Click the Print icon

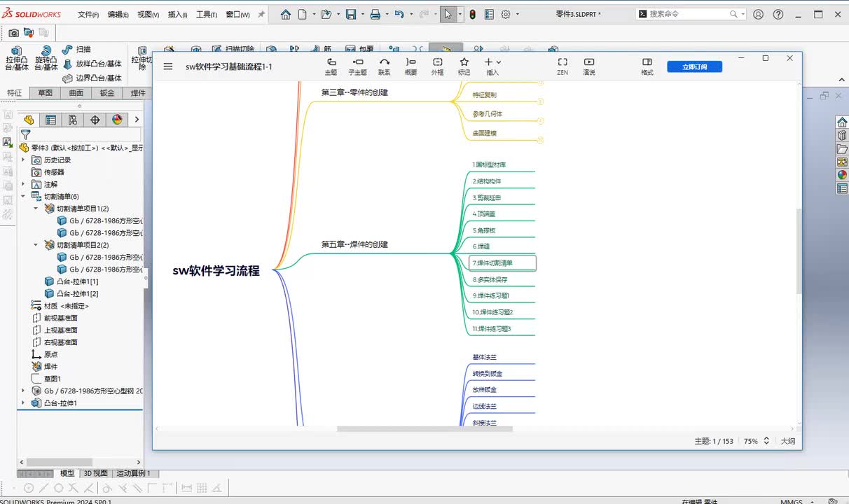(x=375, y=14)
